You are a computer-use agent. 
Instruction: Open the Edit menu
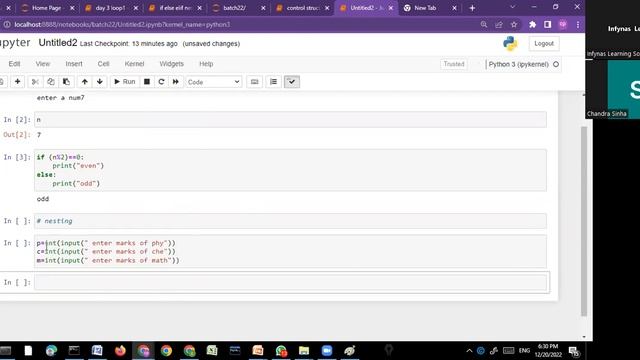tap(14, 64)
